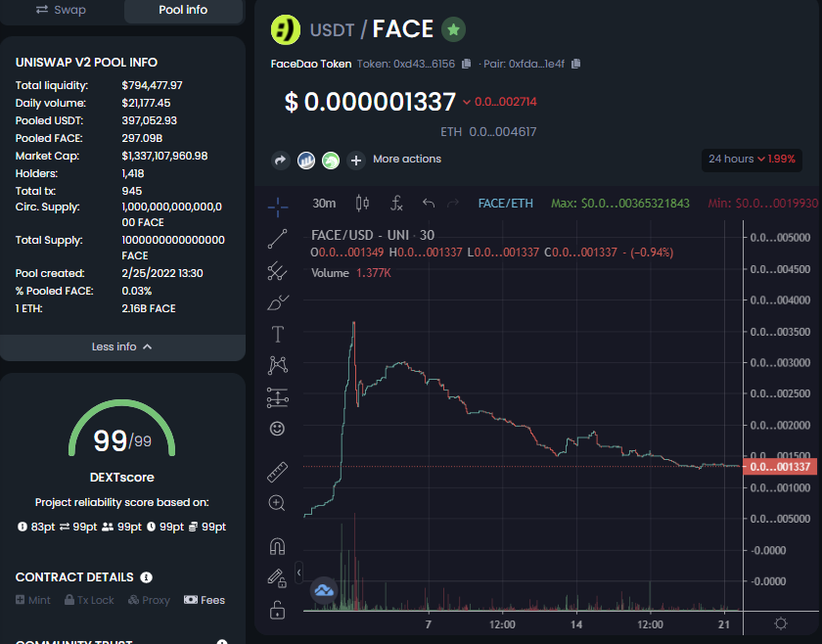Click the FACE/USD - UNI - 30 legend title
The image size is (822, 644).
(x=373, y=235)
